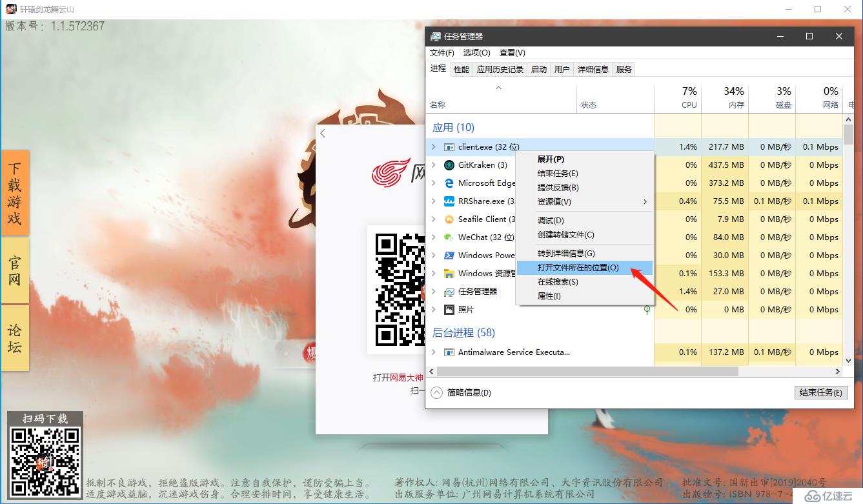This screenshot has height=504, width=863.
Task: Click the 论坛 side button
Action: (15, 338)
